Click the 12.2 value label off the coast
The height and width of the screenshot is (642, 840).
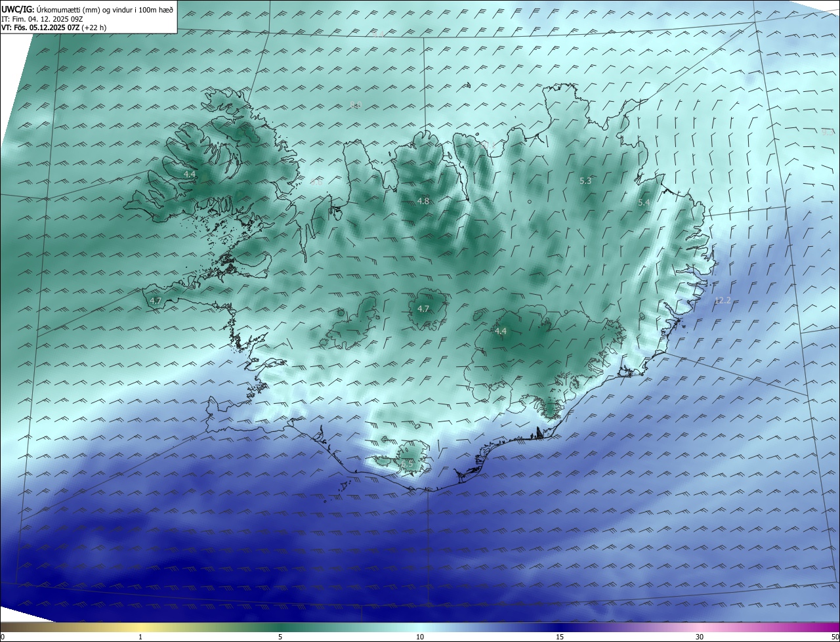pyautogui.click(x=723, y=300)
